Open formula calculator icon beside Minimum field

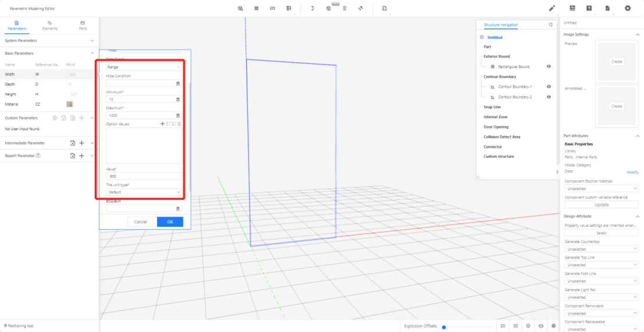(178, 99)
